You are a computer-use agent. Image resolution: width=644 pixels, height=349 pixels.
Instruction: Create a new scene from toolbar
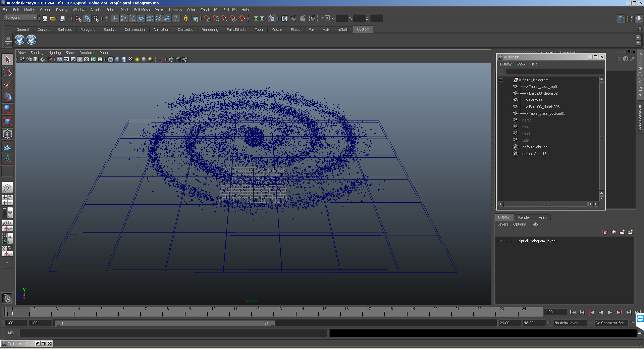45,19
